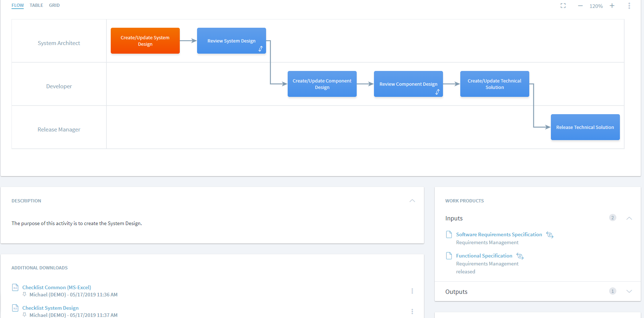Switch to the TABLE view tab

(36, 5)
